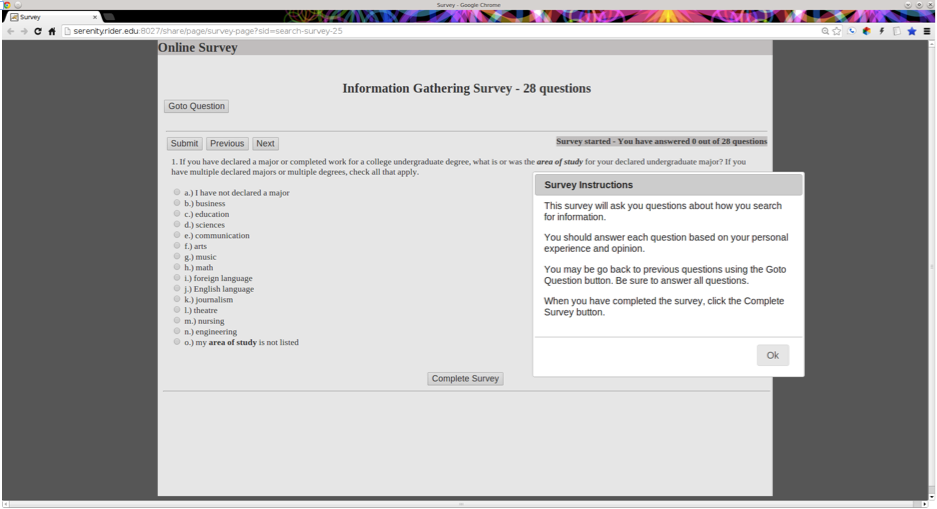
Task: Dismiss Survey Instructions with Ok
Action: tap(773, 355)
